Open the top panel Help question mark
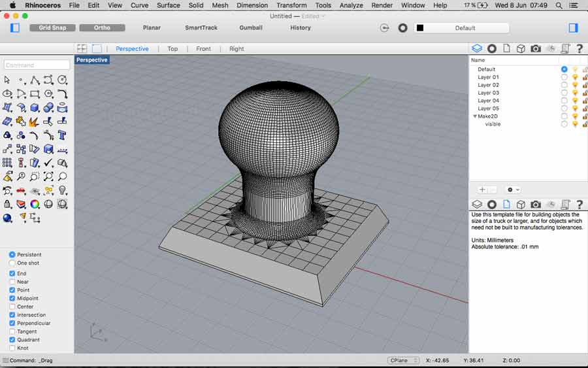The width and height of the screenshot is (588, 368). (x=580, y=48)
